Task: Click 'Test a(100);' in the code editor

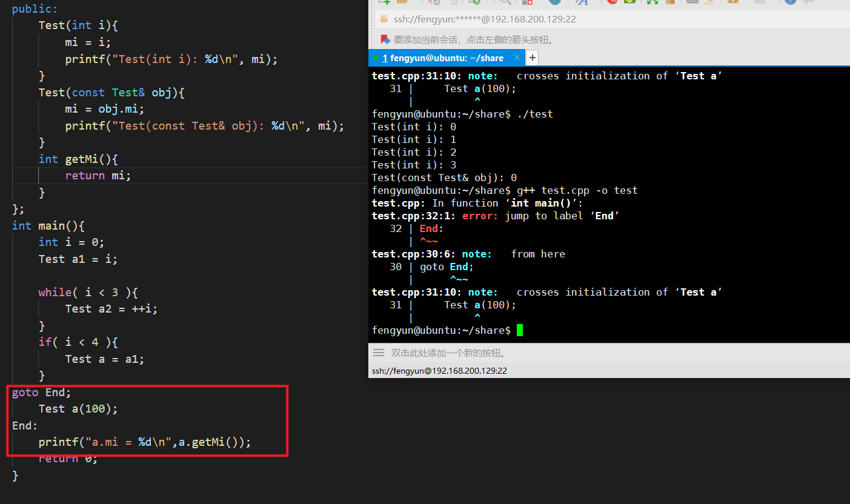Action: tap(78, 409)
